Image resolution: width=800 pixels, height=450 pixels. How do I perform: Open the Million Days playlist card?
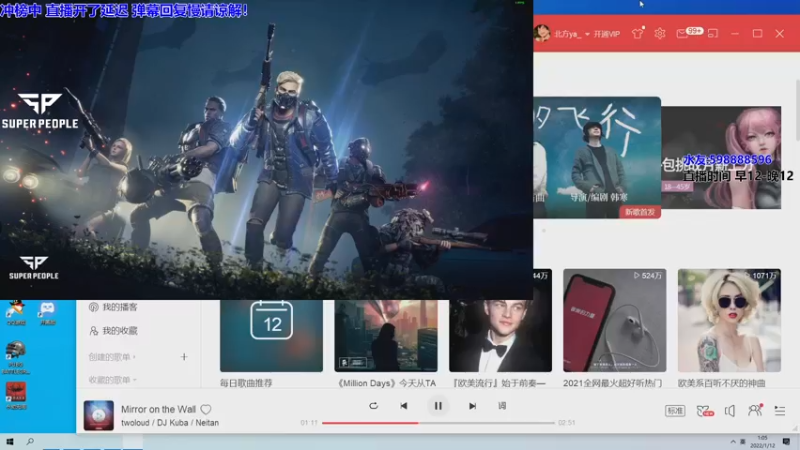point(386,336)
